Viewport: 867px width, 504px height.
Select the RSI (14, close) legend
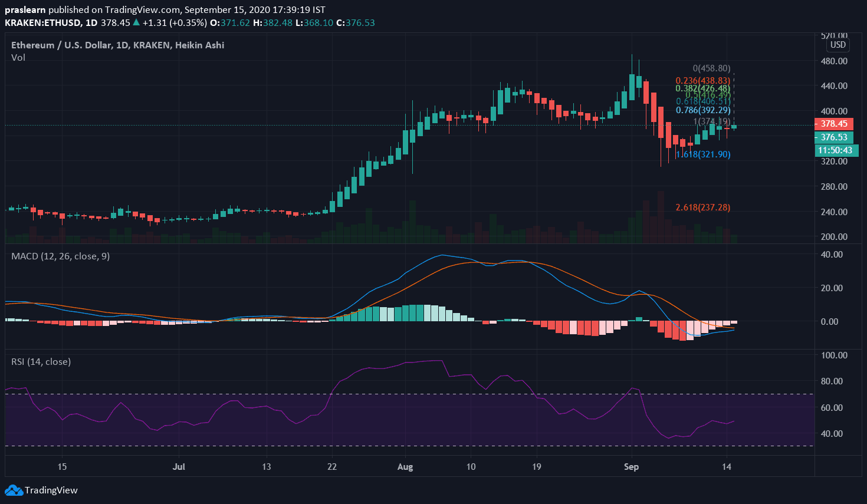point(41,361)
